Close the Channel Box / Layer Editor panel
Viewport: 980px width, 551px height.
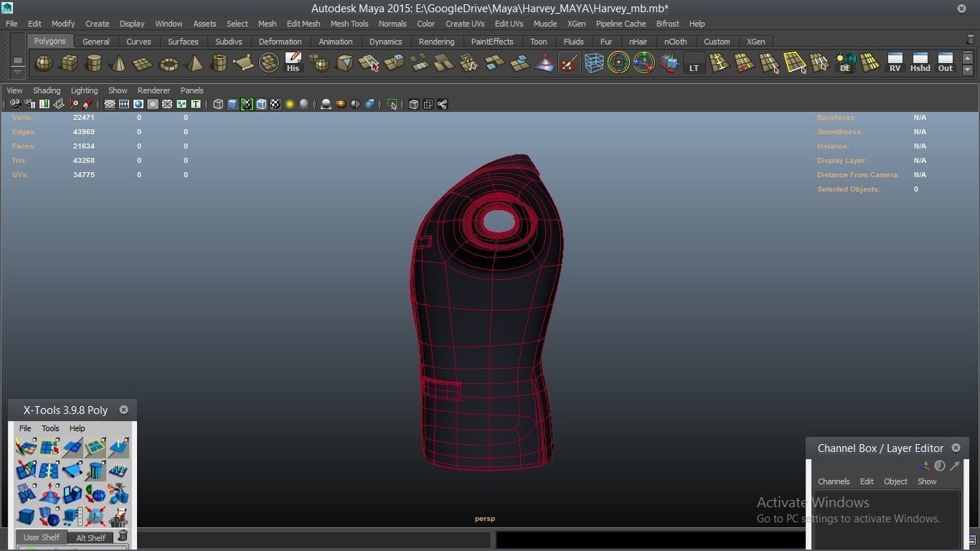pyautogui.click(x=956, y=448)
